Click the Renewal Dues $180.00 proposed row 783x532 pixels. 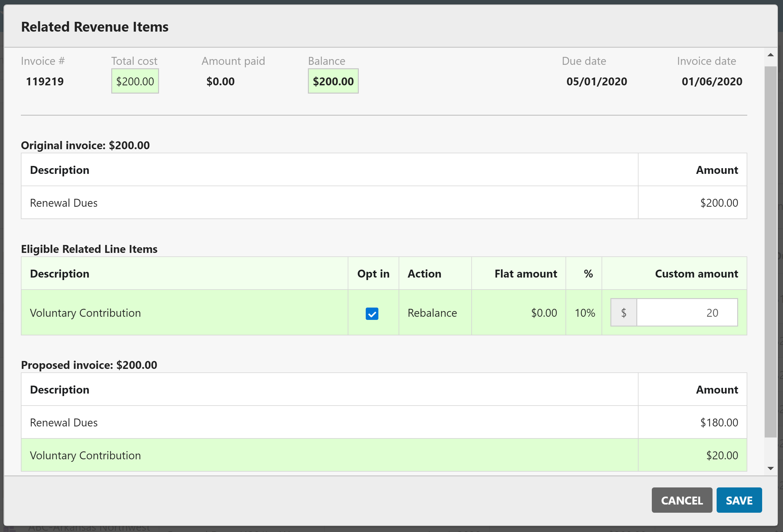tap(202, 422)
